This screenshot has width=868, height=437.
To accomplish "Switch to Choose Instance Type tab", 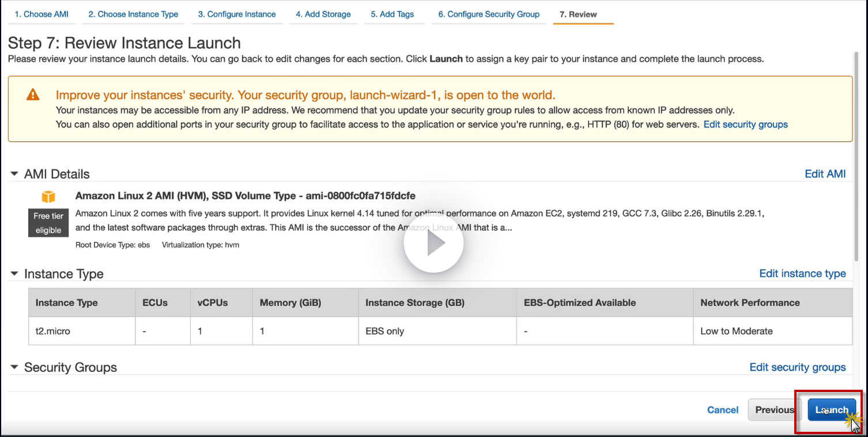I will (x=133, y=14).
